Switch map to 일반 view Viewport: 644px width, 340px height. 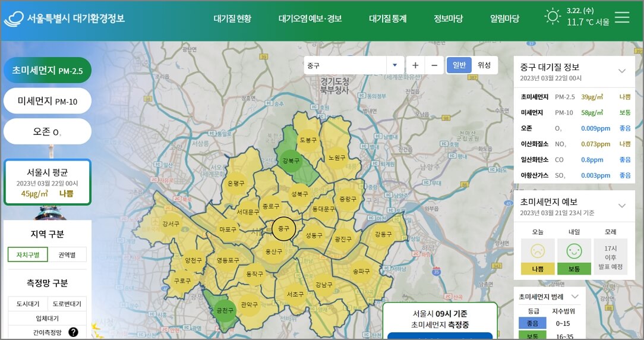(x=459, y=65)
